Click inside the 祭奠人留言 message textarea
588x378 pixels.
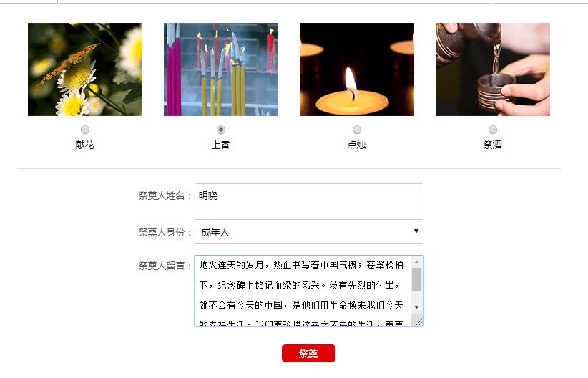click(x=303, y=291)
